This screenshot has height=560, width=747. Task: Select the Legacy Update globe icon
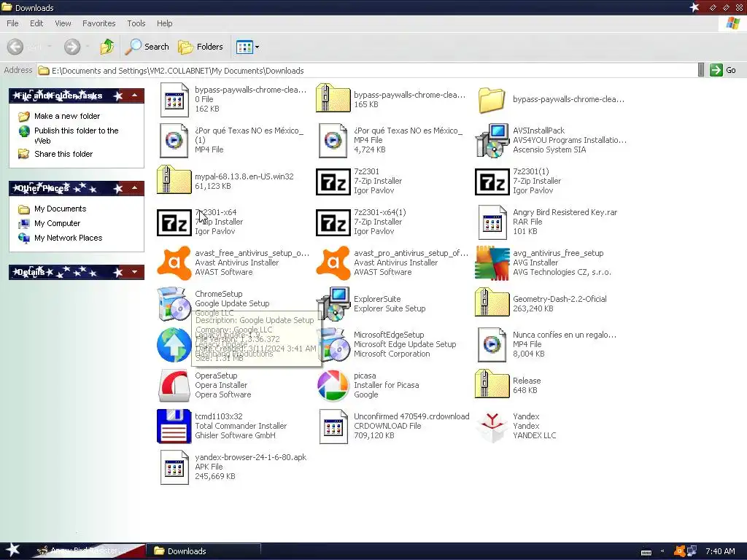pyautogui.click(x=174, y=344)
